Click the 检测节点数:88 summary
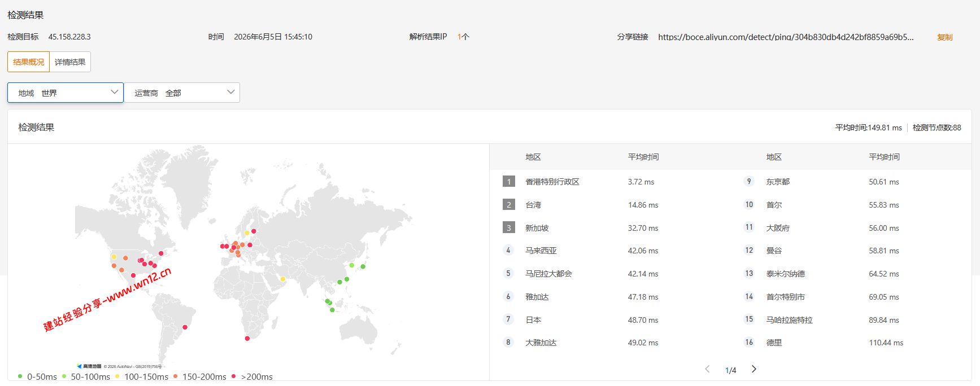 (x=937, y=128)
